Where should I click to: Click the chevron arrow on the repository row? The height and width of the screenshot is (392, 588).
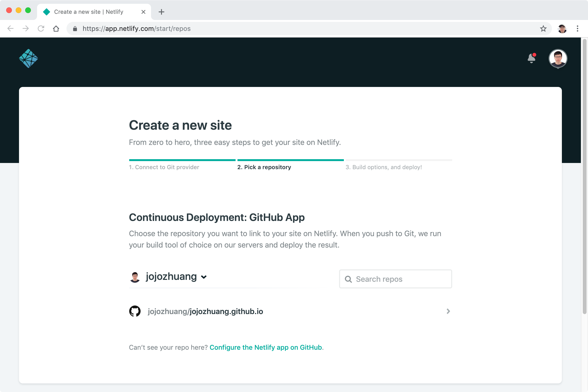pyautogui.click(x=448, y=311)
